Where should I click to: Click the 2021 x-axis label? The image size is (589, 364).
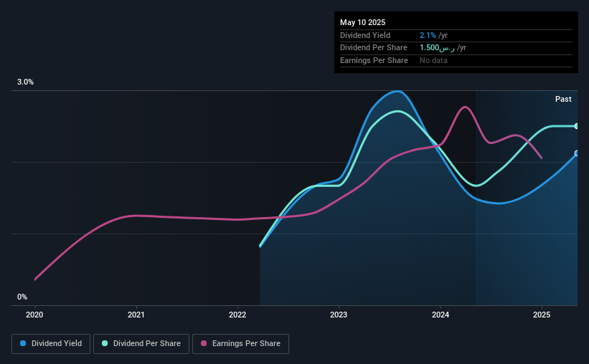click(136, 315)
